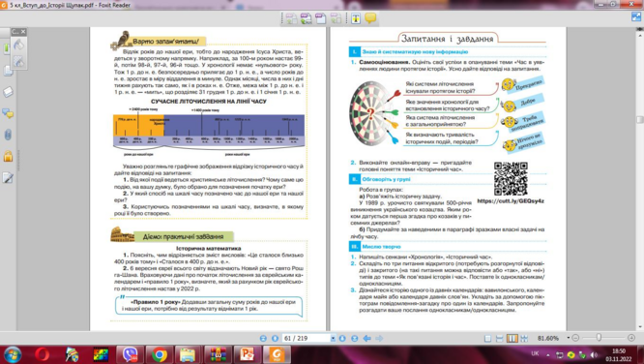The width and height of the screenshot is (644, 364).
Task: Click the zoom out minus button
Action: click(x=575, y=338)
